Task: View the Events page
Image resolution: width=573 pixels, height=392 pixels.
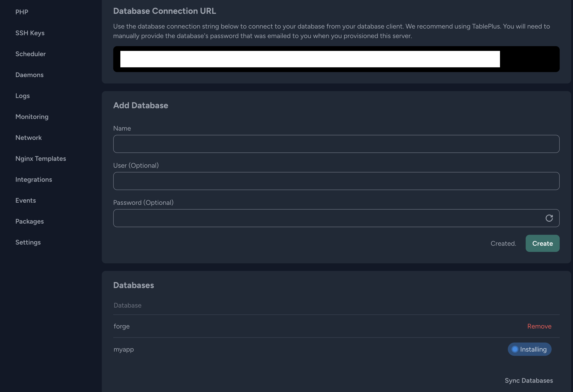Action: point(26,201)
